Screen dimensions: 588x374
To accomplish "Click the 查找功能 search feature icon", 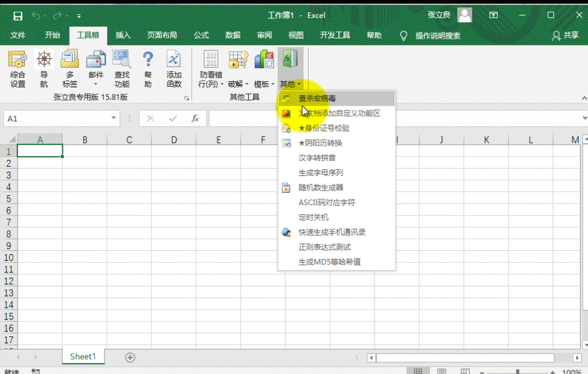I will 122,68.
